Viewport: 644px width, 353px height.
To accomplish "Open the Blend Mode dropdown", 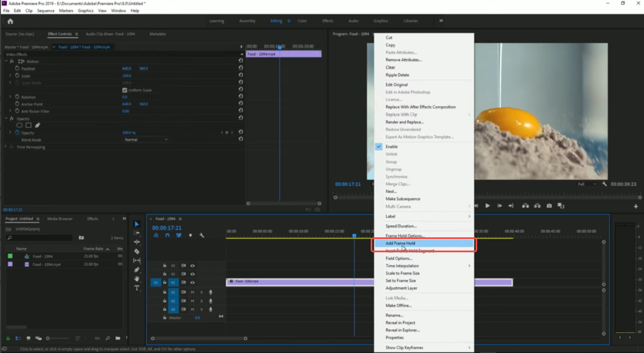I will (x=145, y=140).
